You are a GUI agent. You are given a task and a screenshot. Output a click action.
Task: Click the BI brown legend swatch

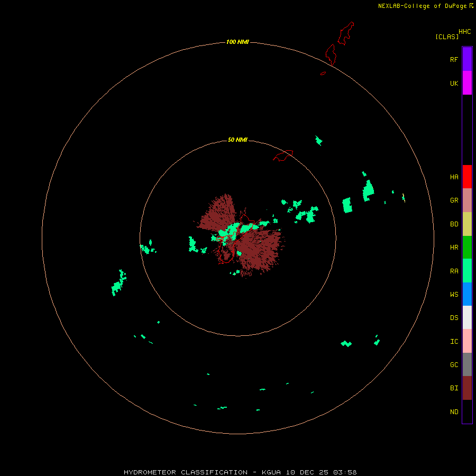coord(467,388)
